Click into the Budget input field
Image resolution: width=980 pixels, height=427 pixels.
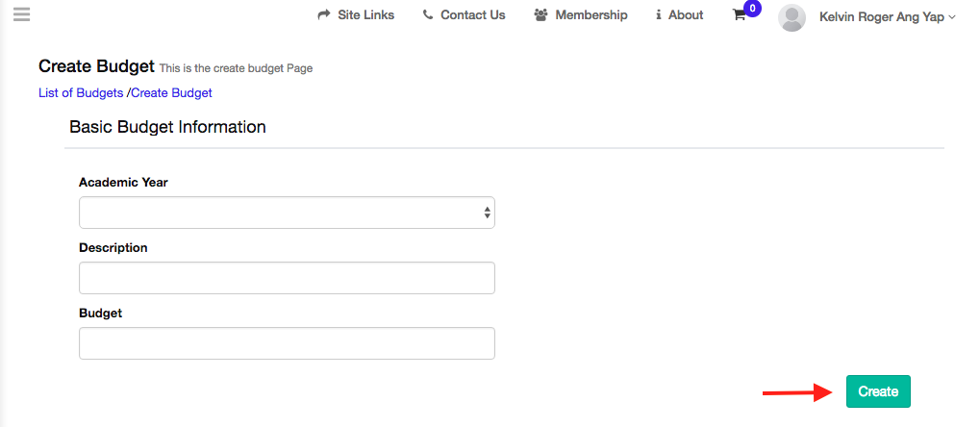pyautogui.click(x=286, y=343)
